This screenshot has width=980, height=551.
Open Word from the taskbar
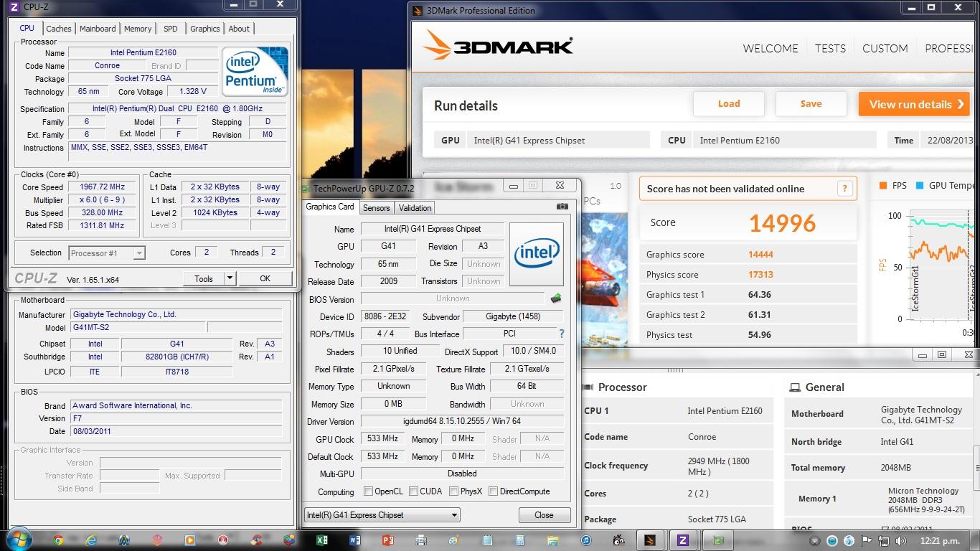point(354,540)
